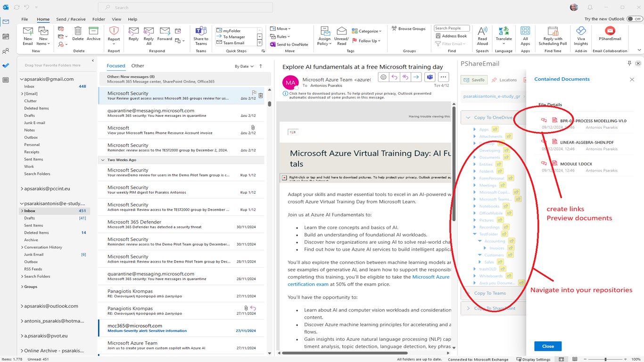The height and width of the screenshot is (362, 644).
Task: Switch to Other inbox tab
Action: coord(138,66)
